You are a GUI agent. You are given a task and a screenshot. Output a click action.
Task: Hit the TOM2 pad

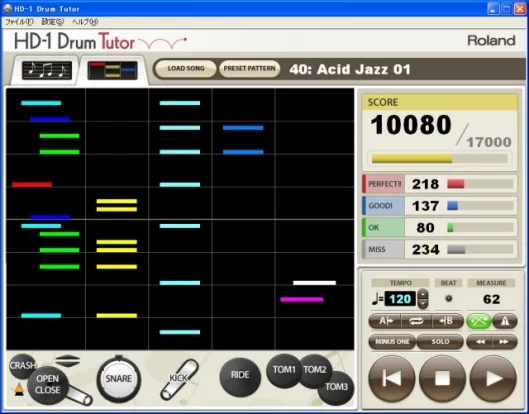[x=316, y=370]
